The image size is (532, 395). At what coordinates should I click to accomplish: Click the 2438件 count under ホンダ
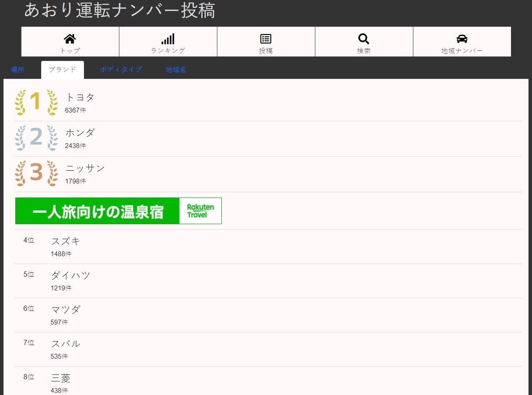[76, 146]
